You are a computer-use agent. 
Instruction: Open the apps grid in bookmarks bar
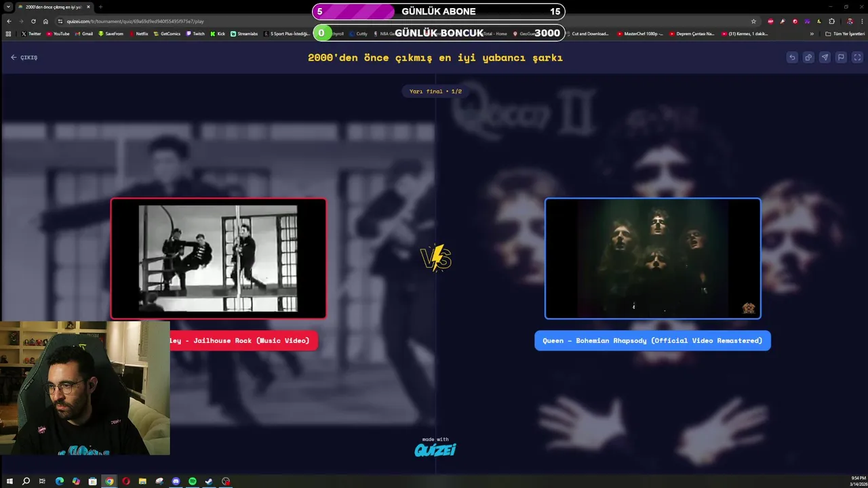click(x=8, y=33)
